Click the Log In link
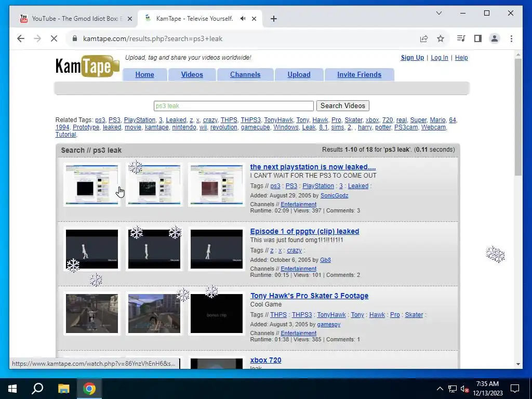 coord(440,58)
